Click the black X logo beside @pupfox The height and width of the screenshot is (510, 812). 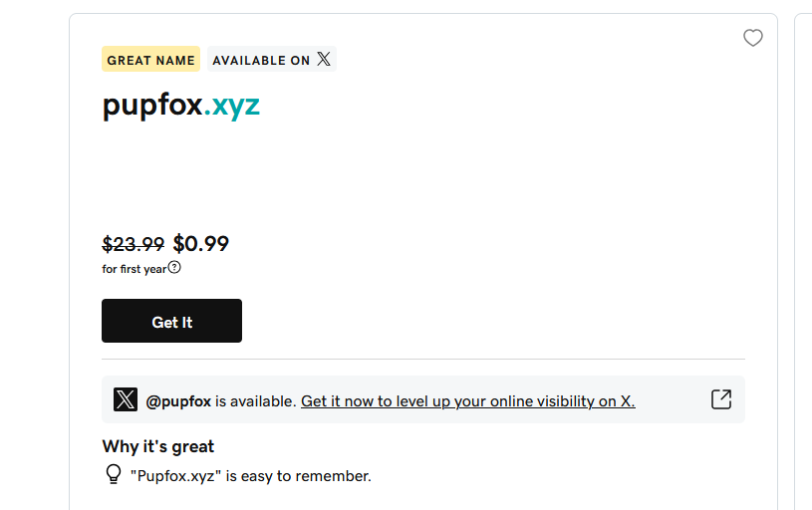[x=126, y=399]
